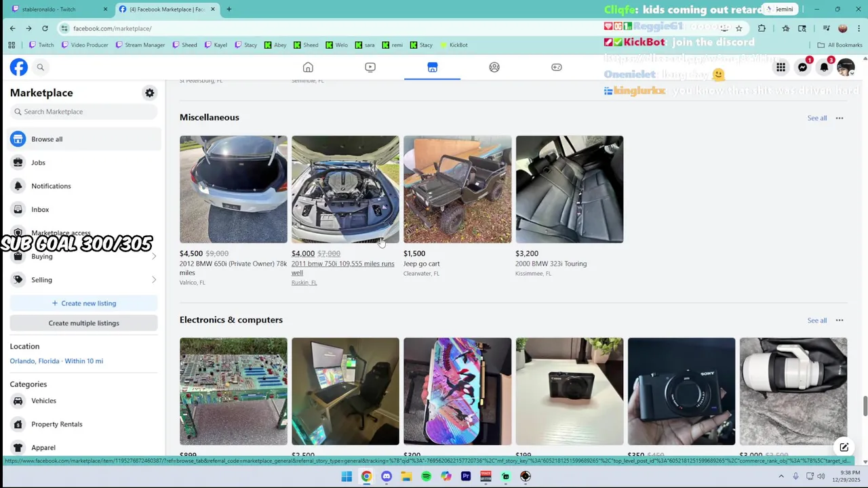Open the Sony camera $350 listing photo
The width and height of the screenshot is (868, 488).
(x=682, y=392)
